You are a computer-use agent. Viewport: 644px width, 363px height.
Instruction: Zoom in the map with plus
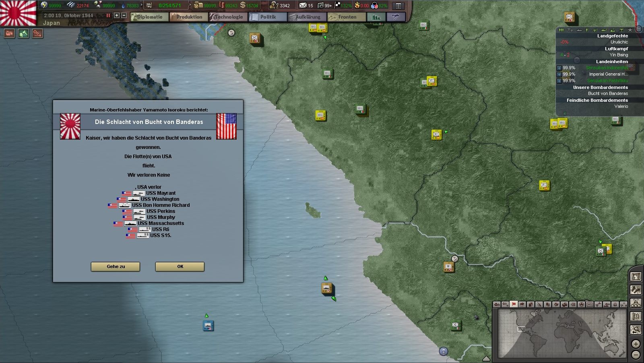[x=636, y=344]
